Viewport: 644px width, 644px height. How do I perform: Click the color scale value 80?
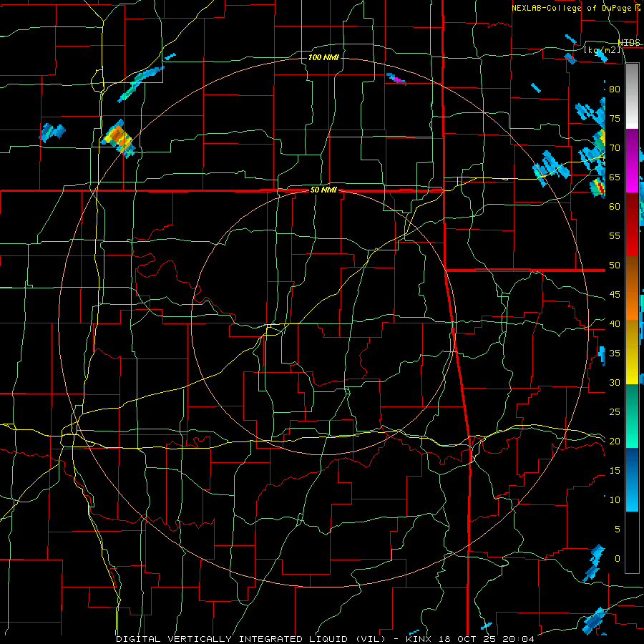615,89
